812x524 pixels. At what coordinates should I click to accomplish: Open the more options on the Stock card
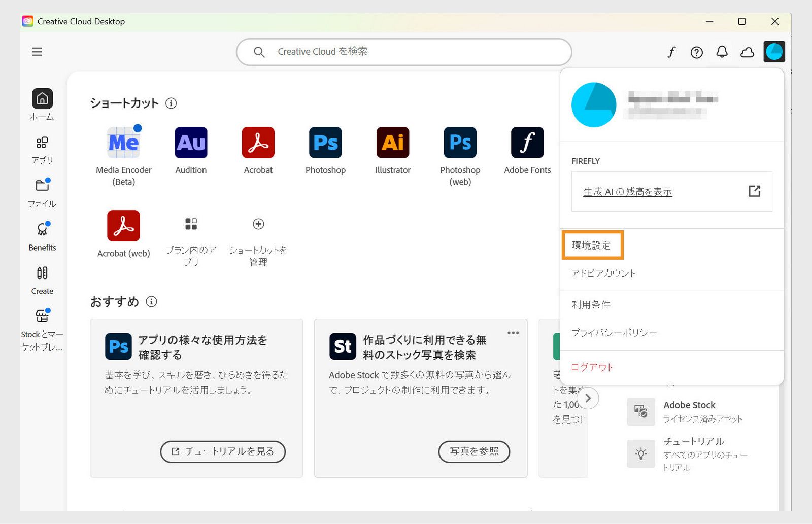[x=513, y=333]
